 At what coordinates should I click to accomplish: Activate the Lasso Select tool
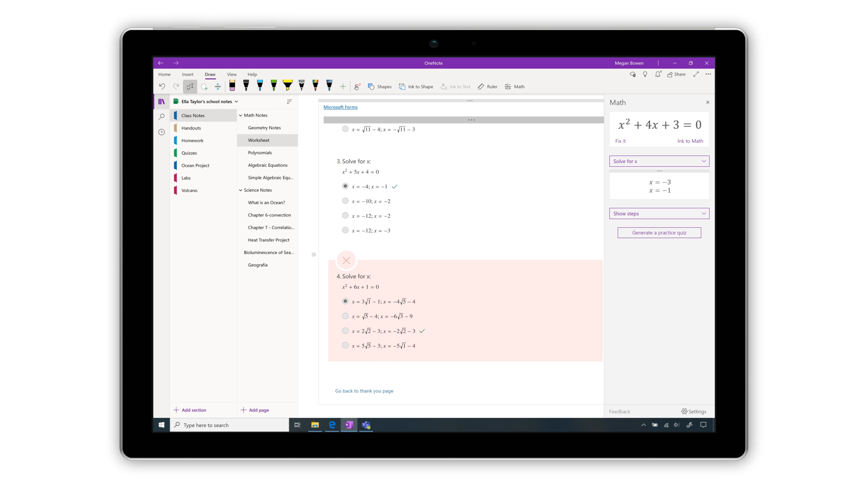pyautogui.click(x=204, y=87)
